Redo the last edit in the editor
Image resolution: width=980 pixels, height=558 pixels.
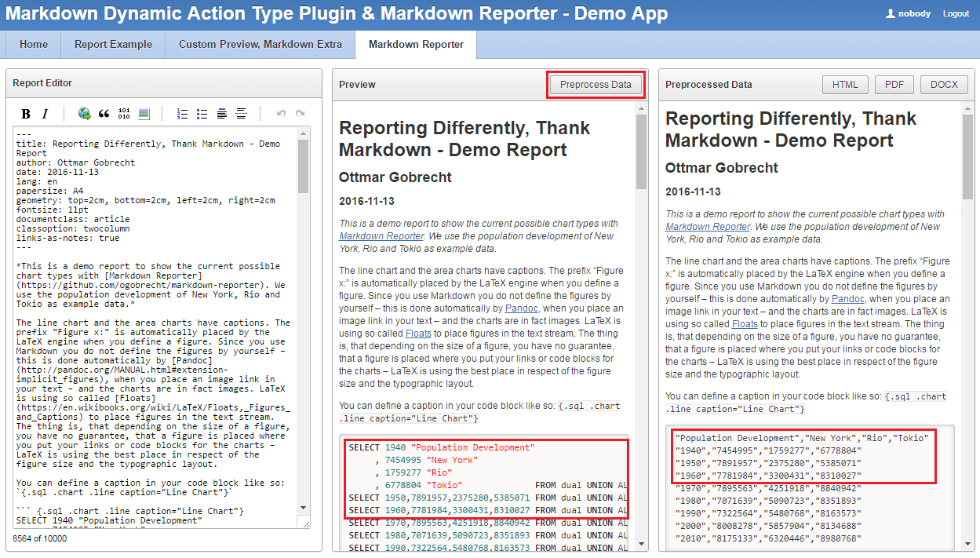(300, 114)
